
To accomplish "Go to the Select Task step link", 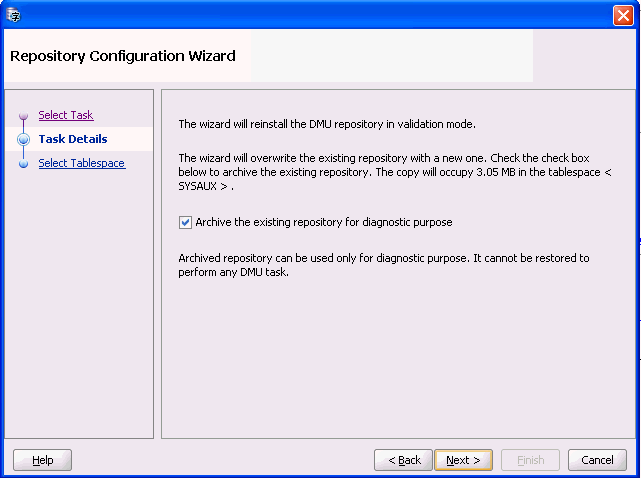I will click(x=65, y=115).
